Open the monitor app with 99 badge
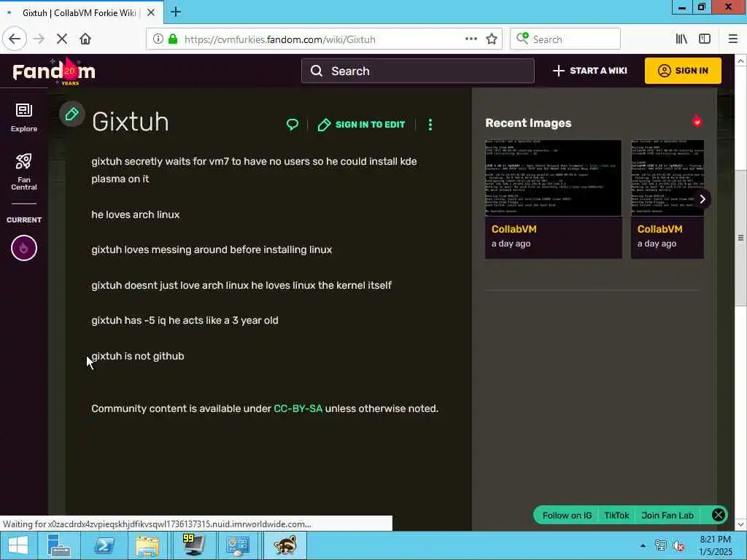Viewport: 747px width, 560px height. pyautogui.click(x=193, y=545)
